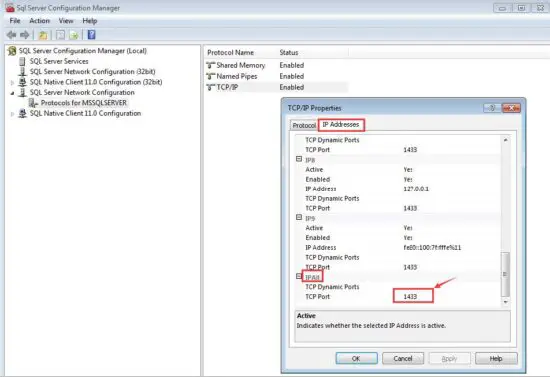Click the blue Help toolbar icon
The image size is (550, 377).
click(91, 35)
